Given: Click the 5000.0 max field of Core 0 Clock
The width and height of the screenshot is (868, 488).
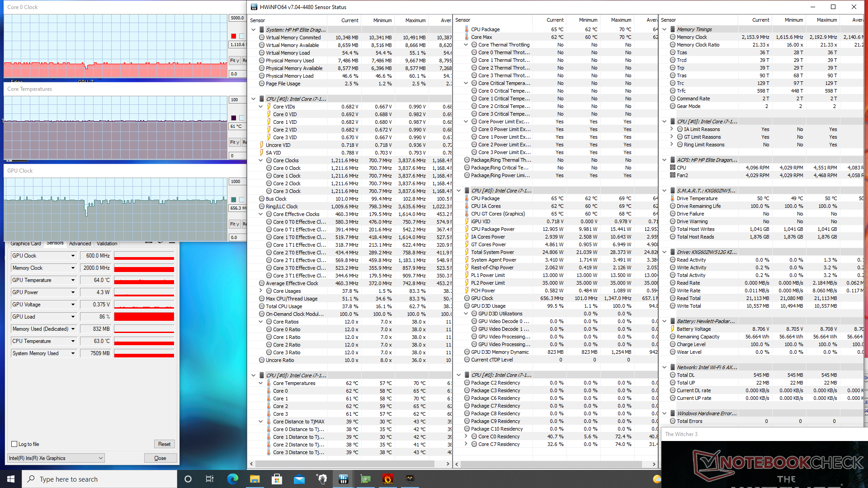Looking at the screenshot, I should click(238, 18).
